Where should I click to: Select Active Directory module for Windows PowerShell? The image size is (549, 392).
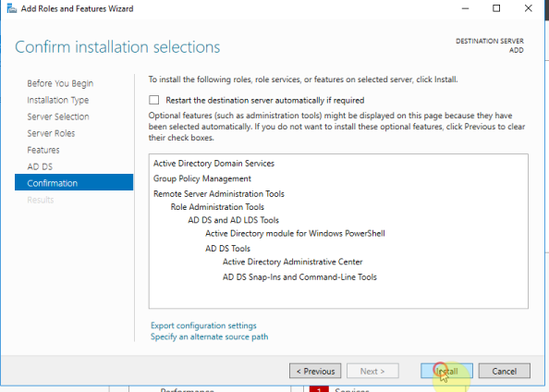[295, 233]
